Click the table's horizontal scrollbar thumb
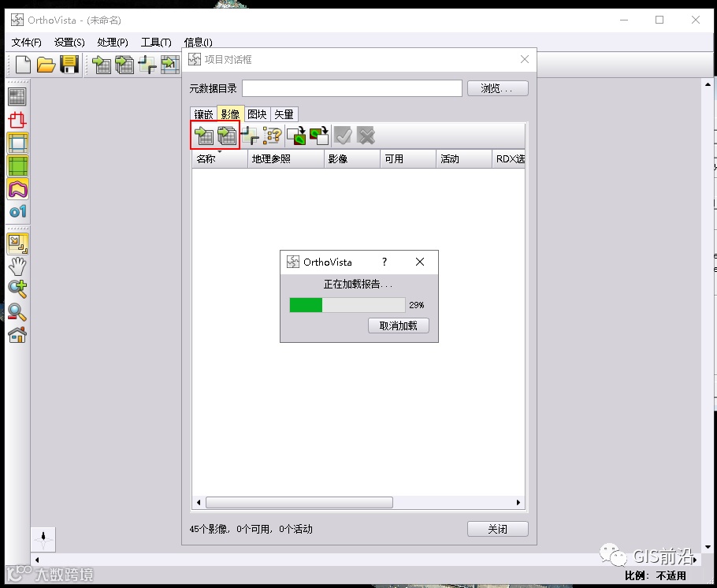Image resolution: width=717 pixels, height=588 pixels. pos(299,502)
